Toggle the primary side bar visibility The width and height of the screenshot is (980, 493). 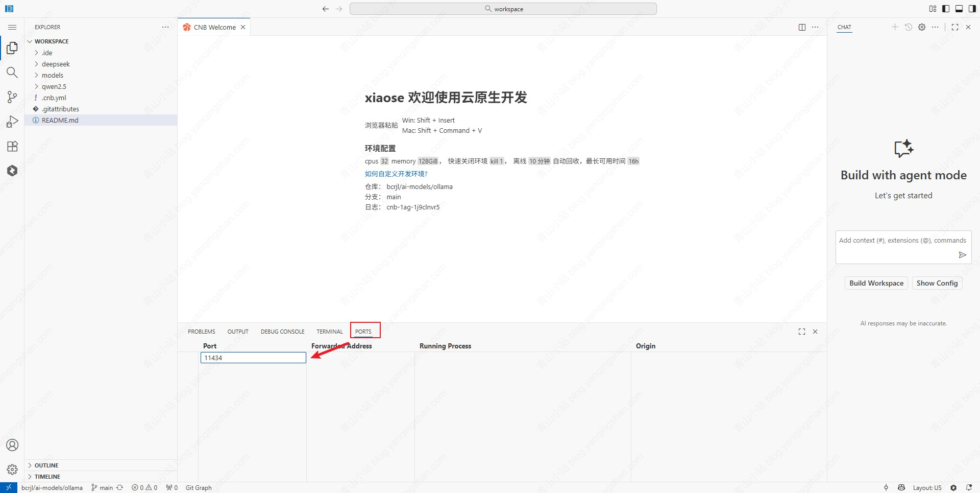pyautogui.click(x=946, y=9)
